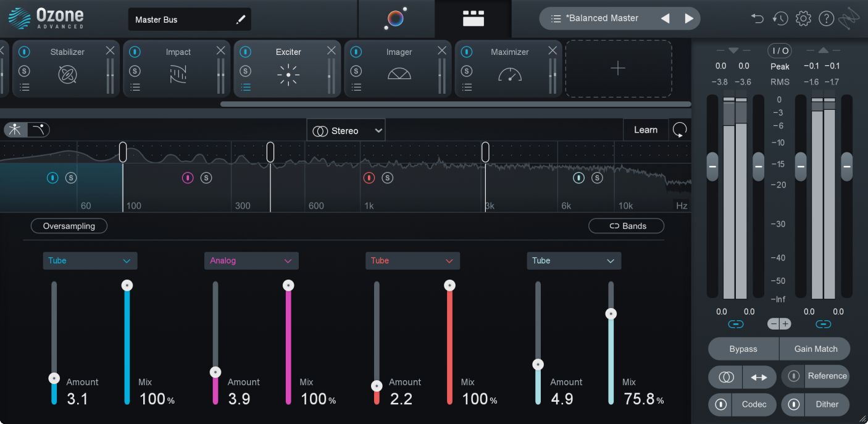
Task: Remove the Exciter module
Action: click(332, 51)
